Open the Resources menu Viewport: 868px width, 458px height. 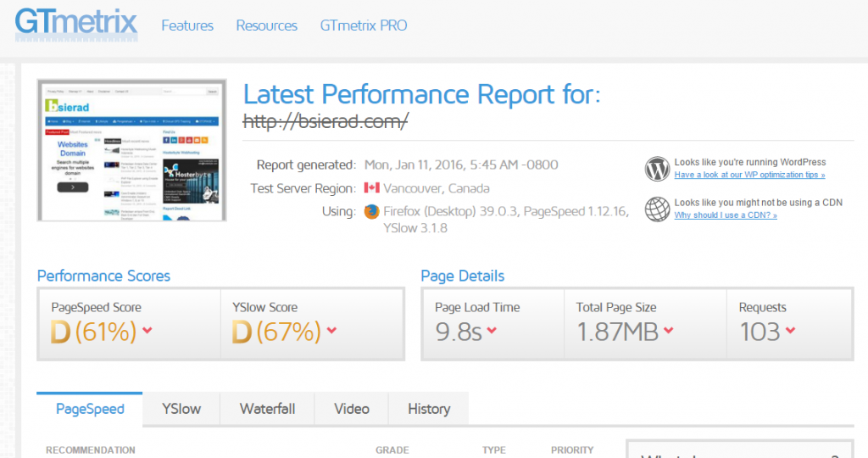click(266, 25)
